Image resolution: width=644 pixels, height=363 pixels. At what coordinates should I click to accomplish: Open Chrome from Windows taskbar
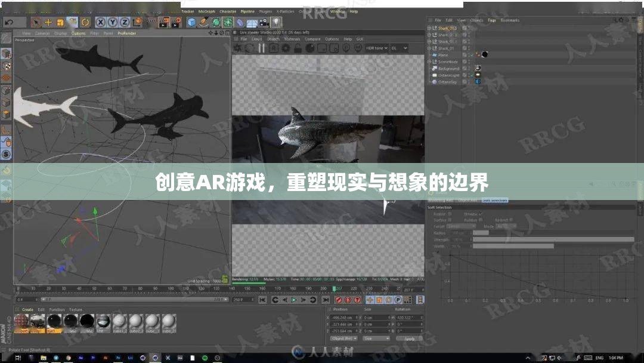pyautogui.click(x=69, y=358)
